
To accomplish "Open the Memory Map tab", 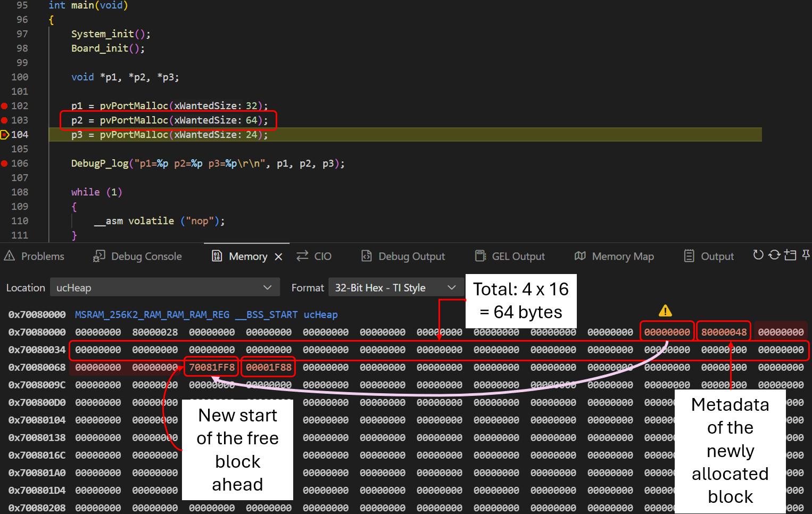I will (614, 256).
